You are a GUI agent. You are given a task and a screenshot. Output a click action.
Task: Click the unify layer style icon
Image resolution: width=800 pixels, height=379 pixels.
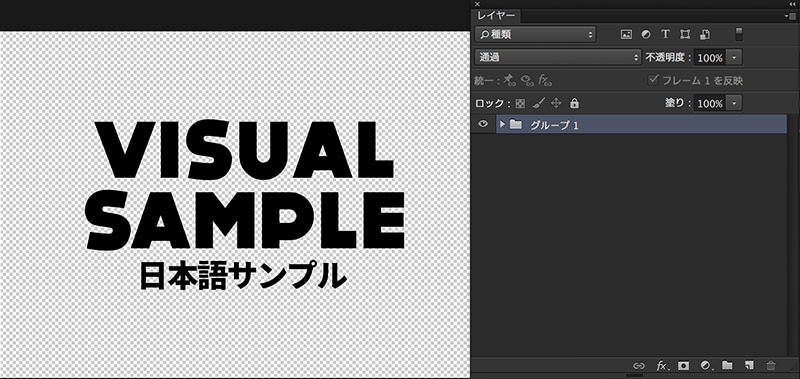click(x=545, y=80)
